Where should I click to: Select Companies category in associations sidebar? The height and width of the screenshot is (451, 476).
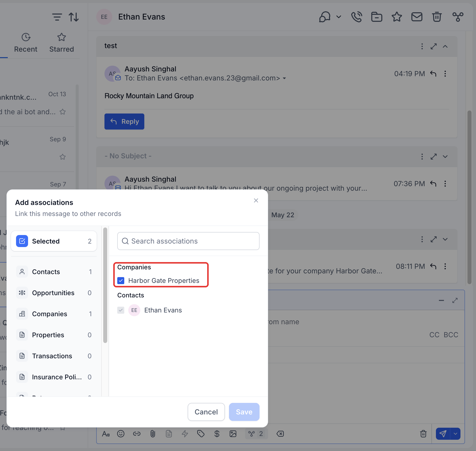[x=54, y=314]
